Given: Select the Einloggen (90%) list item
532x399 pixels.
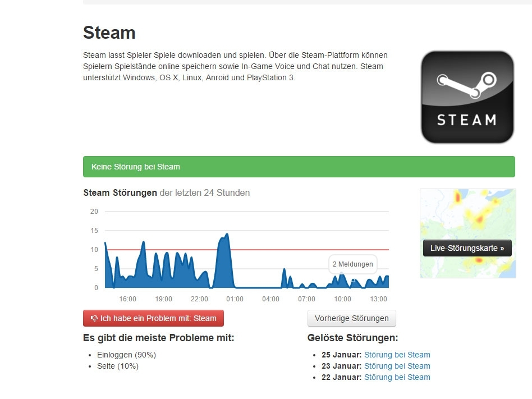Looking at the screenshot, I should click(x=126, y=355).
